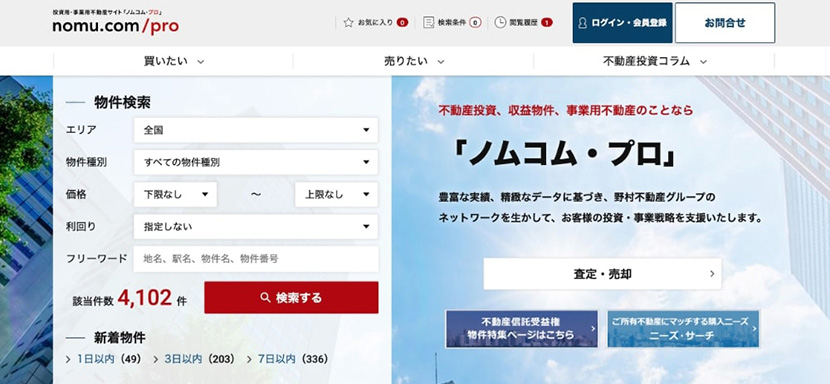Click the 物件検索 heading
The image size is (830, 384).
click(122, 102)
